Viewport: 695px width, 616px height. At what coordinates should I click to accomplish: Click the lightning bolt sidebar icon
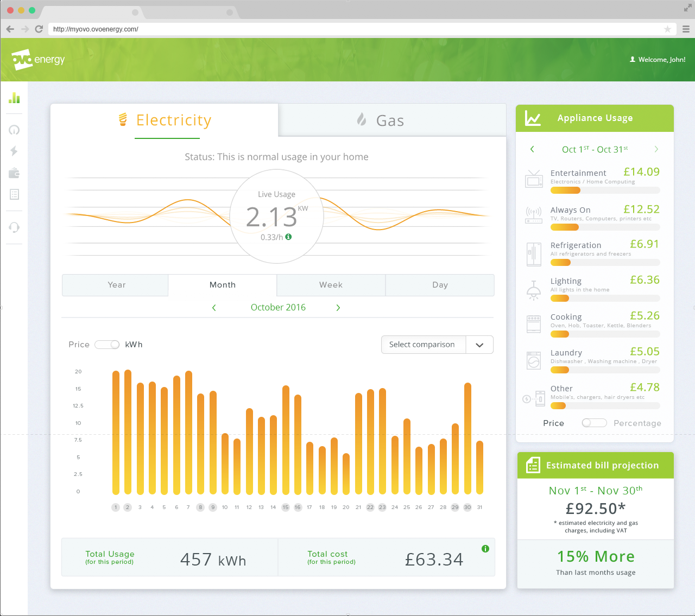click(x=14, y=151)
